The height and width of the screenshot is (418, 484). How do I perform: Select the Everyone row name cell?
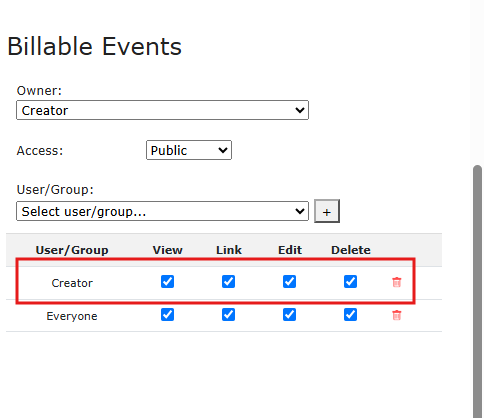(x=72, y=316)
